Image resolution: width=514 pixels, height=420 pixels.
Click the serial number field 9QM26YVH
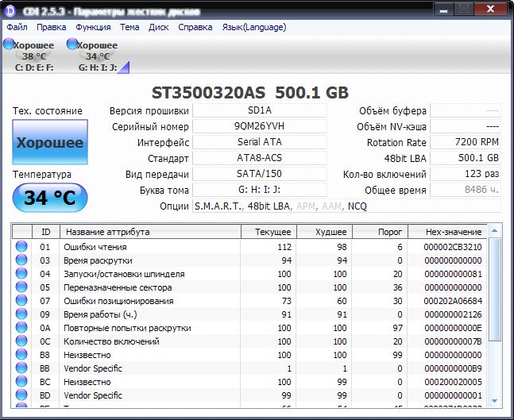point(260,126)
